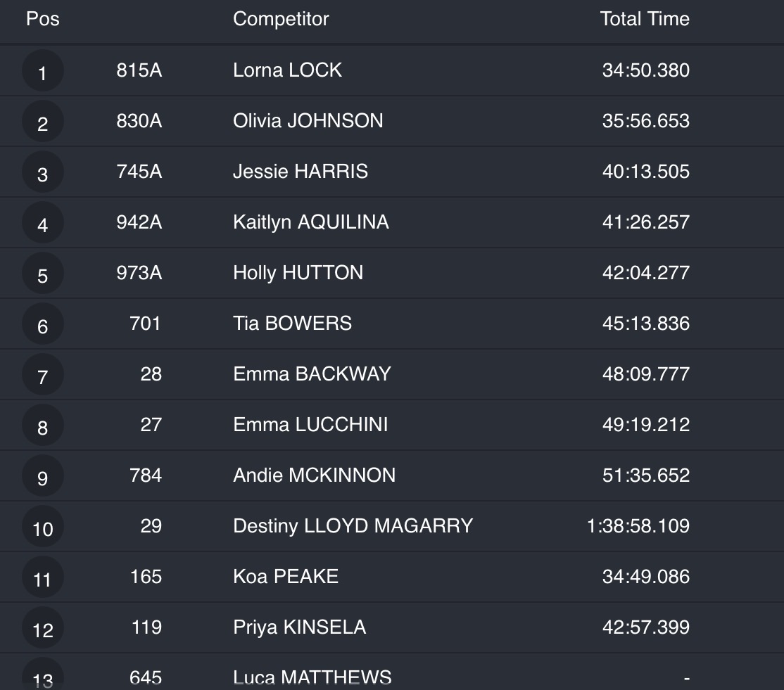Click the position 12 circle badge
The width and height of the screenshot is (784, 690).
43,628
